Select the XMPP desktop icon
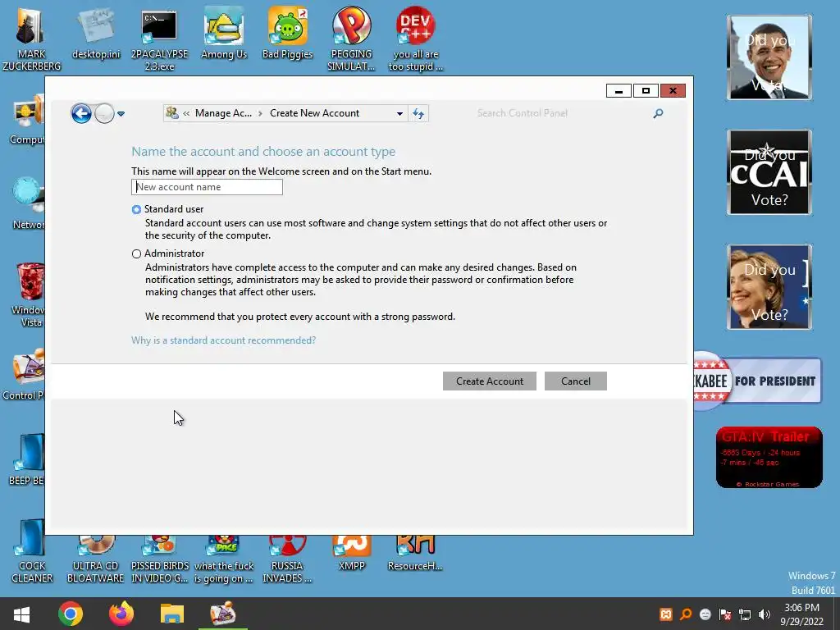Image resolution: width=840 pixels, height=630 pixels. click(351, 554)
